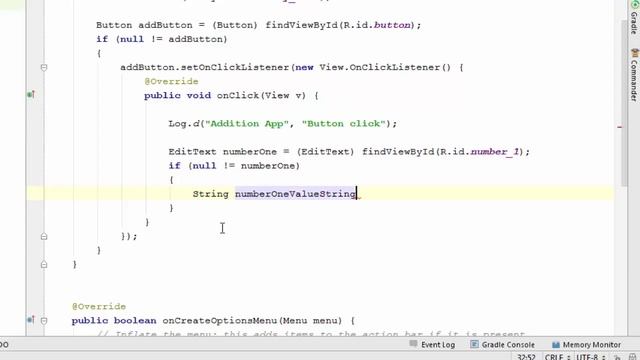The width and height of the screenshot is (640, 360).
Task: Change the CRLF line separator setting
Action: point(557,357)
